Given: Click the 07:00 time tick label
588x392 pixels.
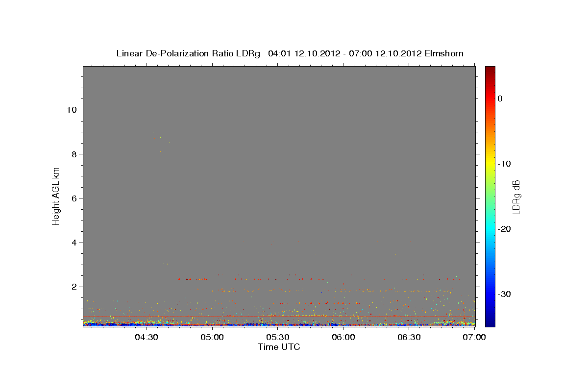Looking at the screenshot, I should tap(474, 337).
